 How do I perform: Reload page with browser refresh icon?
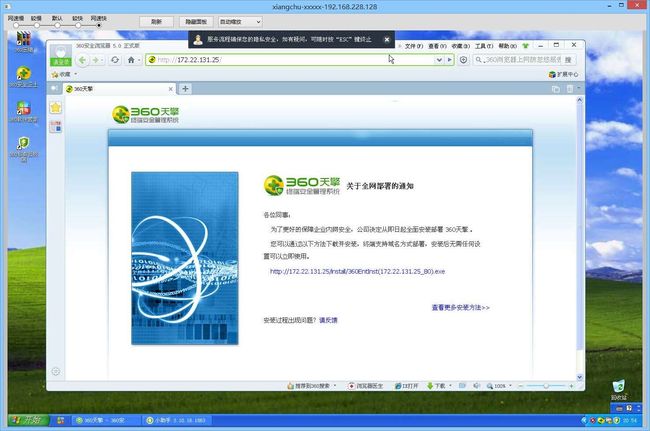pos(115,60)
